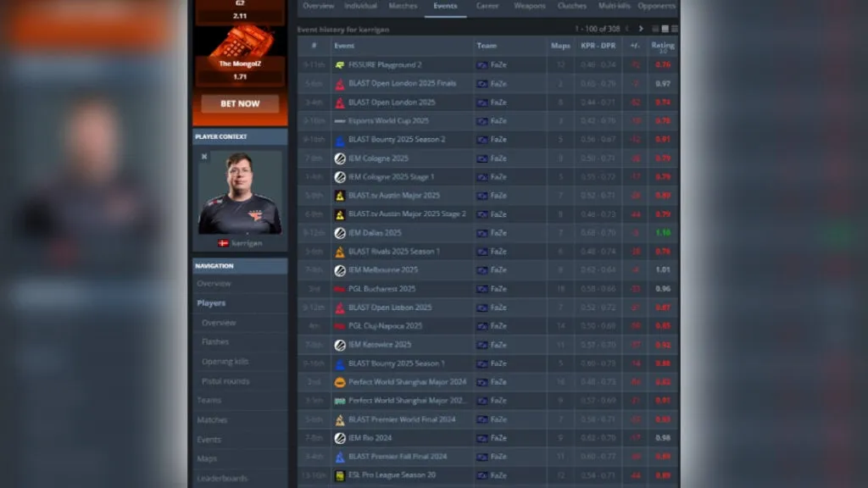
Task: Click the BET NOW button
Action: tap(240, 103)
